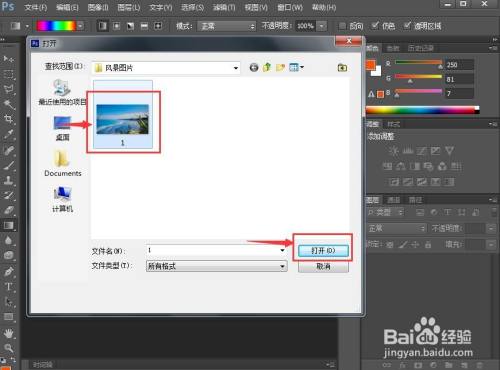Open the 不透明度 100% slider dropdown arrow

point(322,26)
